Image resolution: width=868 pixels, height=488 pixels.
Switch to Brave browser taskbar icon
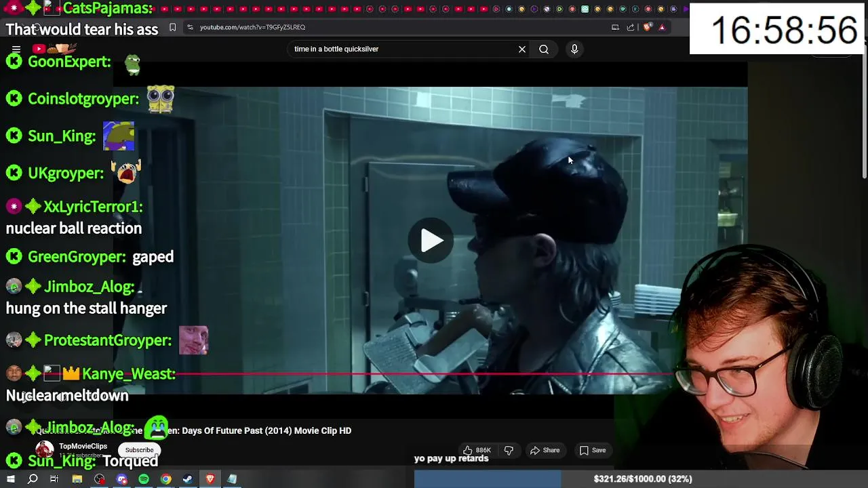pos(210,479)
